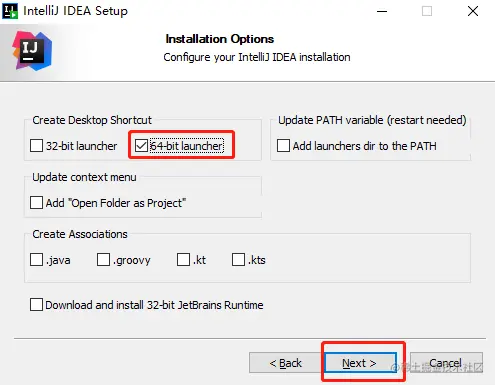Close the IntelliJ IDEA Setup window
This screenshot has height=385, width=495.
point(473,11)
